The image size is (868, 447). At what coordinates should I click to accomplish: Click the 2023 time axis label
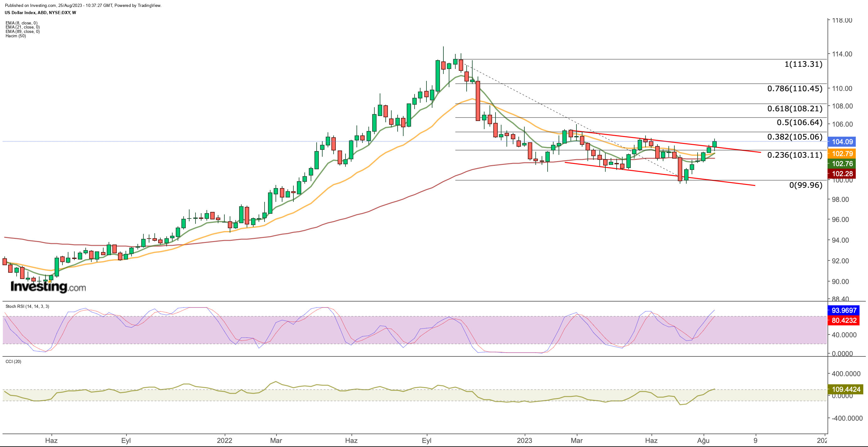(x=524, y=441)
